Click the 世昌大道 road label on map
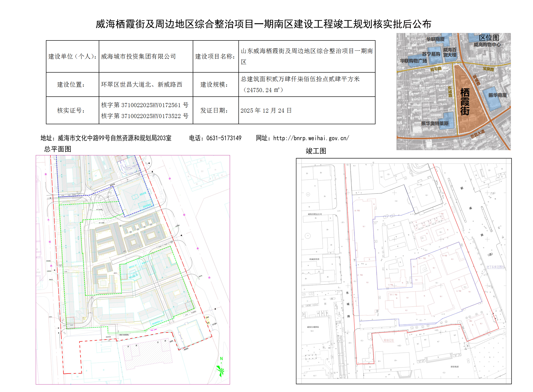The height and width of the screenshot is (392, 533). 477,134
